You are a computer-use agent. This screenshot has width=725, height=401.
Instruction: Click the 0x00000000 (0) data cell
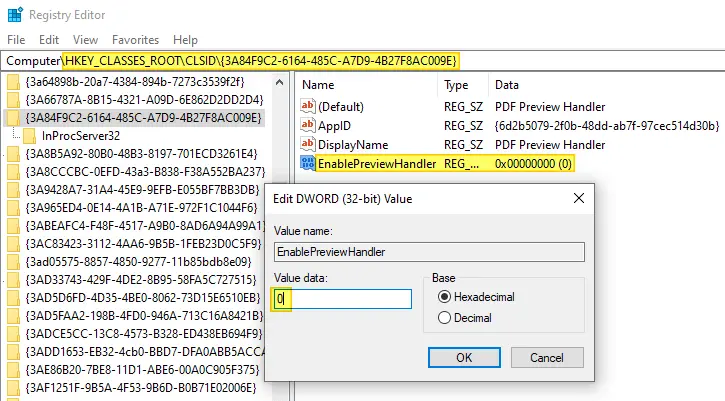tap(533, 164)
